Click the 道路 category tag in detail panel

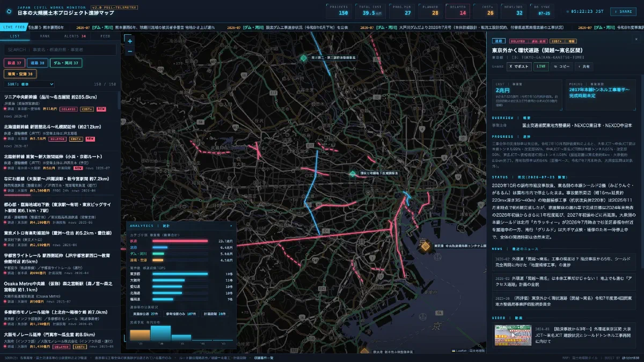pos(499,41)
